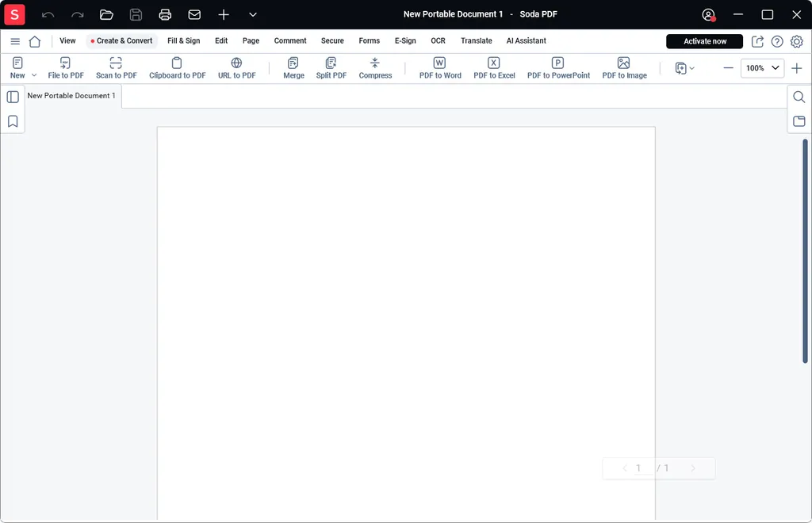Open the hamburger menu
Image resolution: width=812 pixels, height=523 pixels.
[15, 41]
